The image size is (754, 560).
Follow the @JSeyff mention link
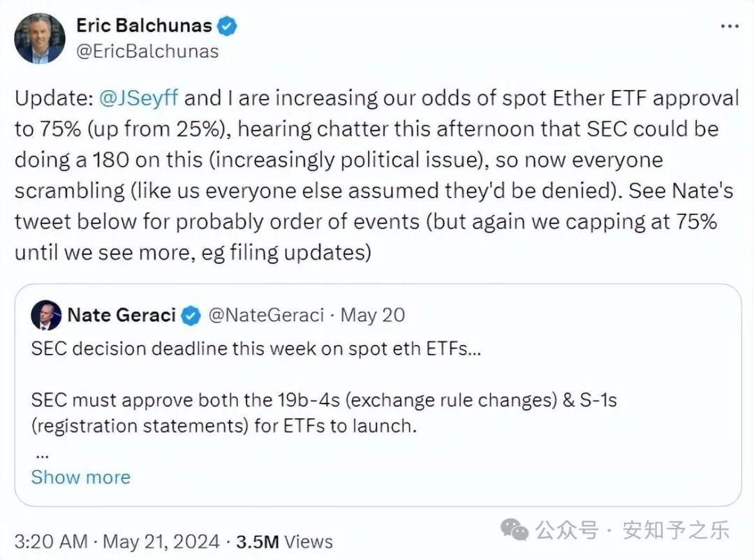point(138,98)
